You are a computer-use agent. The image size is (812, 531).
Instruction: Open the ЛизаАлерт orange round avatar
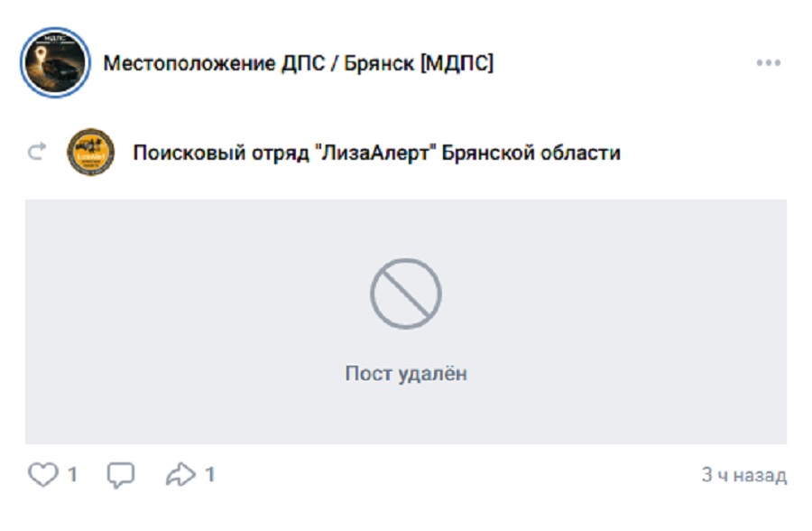click(91, 152)
